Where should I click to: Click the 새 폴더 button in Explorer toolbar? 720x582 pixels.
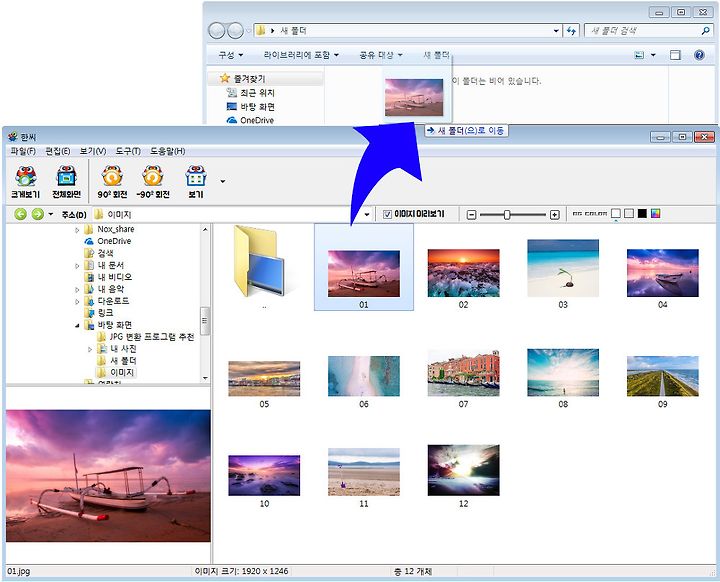point(436,55)
